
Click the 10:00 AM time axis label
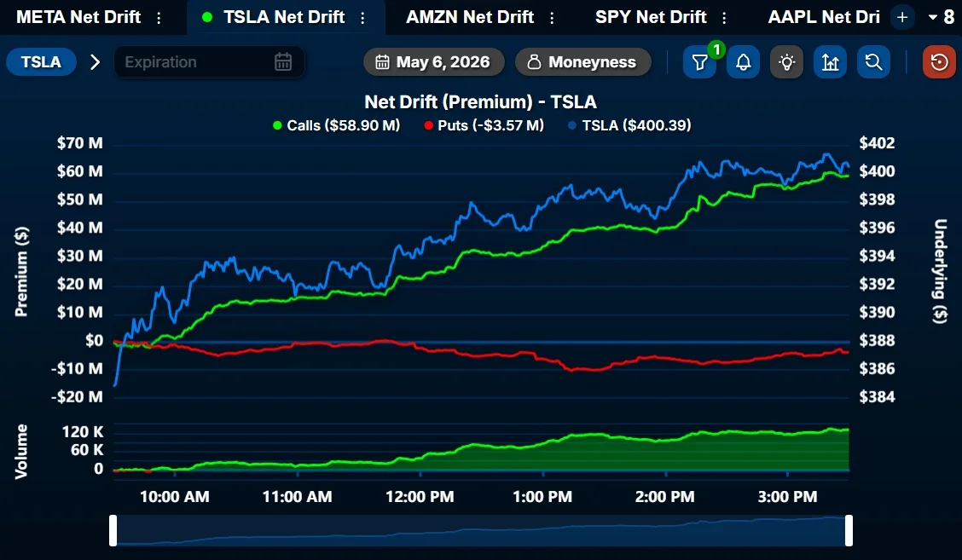coord(174,497)
